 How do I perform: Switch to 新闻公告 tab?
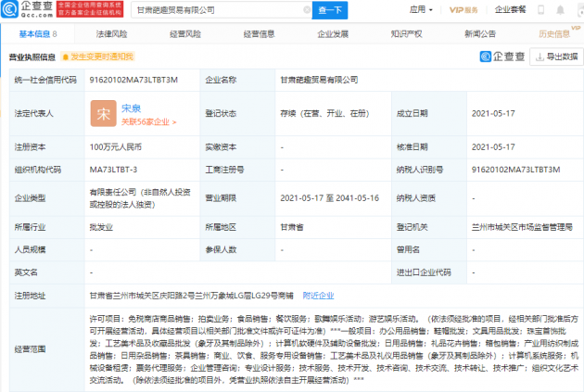480,34
